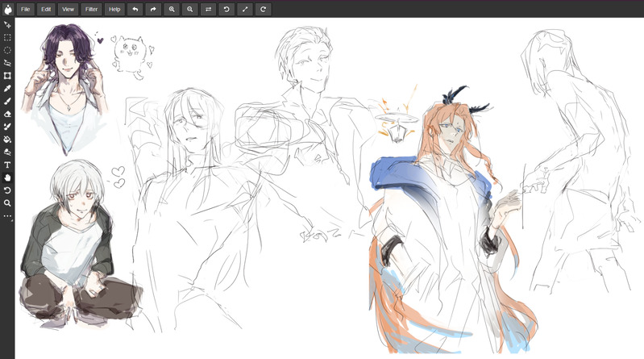Image resolution: width=644 pixels, height=359 pixels.
Task: Click the app logo icon
Action: 8,9
